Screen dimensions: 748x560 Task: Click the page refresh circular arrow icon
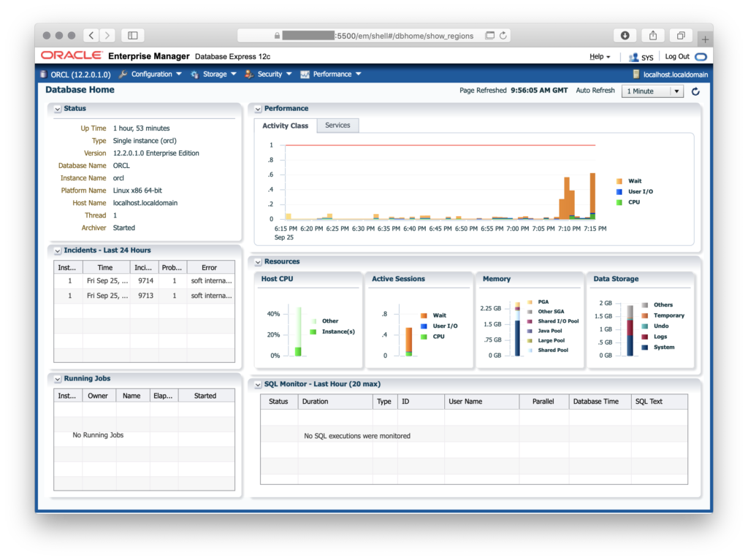[695, 91]
